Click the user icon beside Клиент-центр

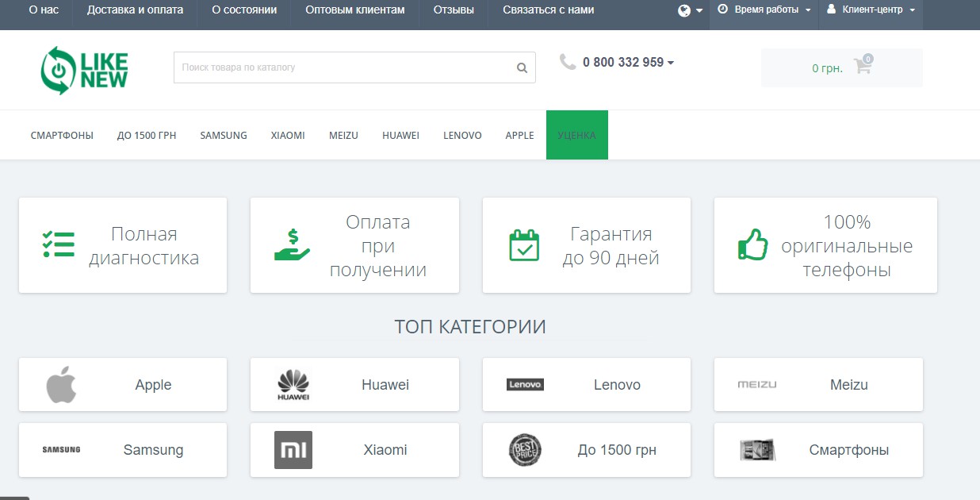point(831,10)
